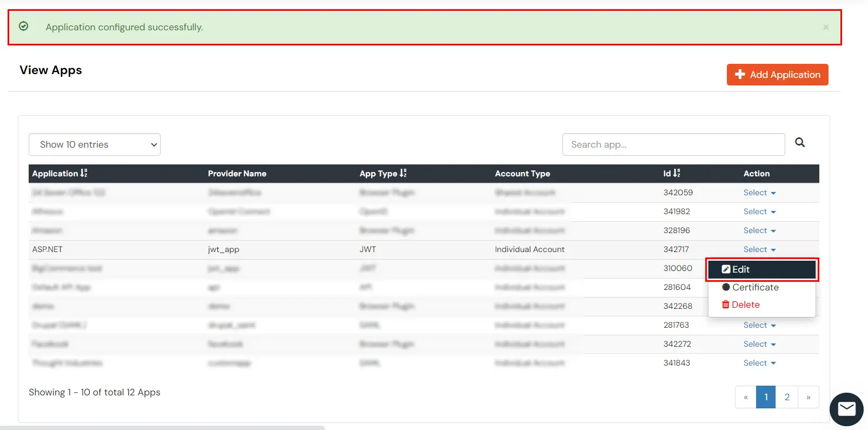868x430 pixels.
Task: Click the Provider Name column header
Action: click(237, 174)
